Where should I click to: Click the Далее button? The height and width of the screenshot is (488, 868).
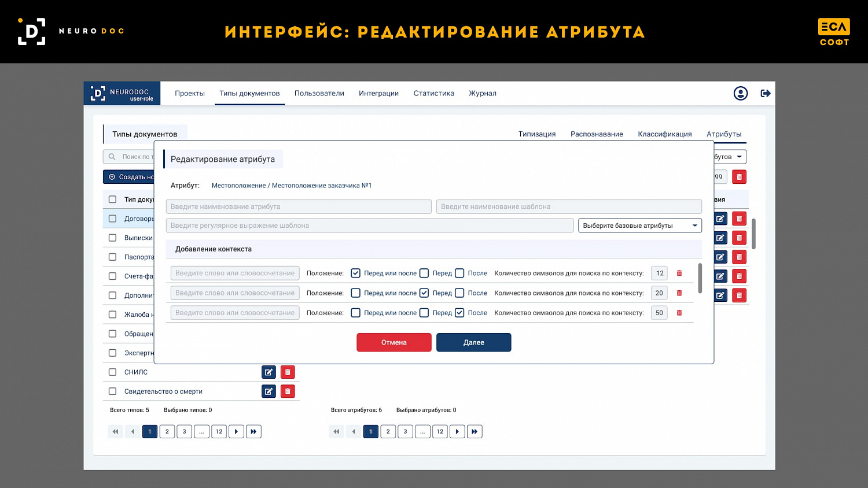[474, 342]
